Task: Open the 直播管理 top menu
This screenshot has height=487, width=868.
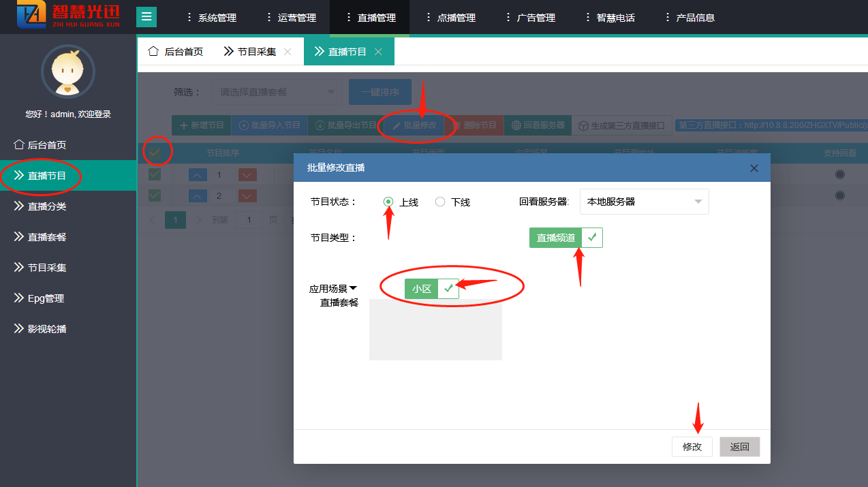Action: tap(370, 18)
